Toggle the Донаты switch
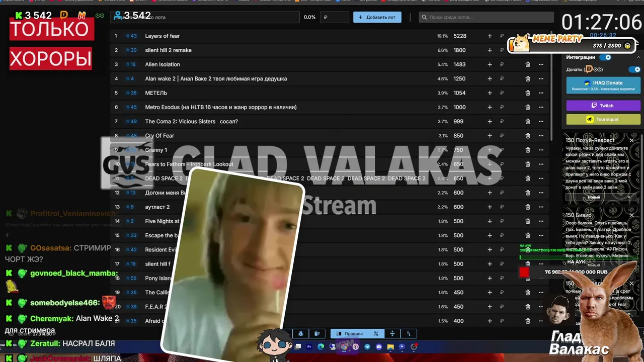The width and height of the screenshot is (644, 362). tap(634, 69)
